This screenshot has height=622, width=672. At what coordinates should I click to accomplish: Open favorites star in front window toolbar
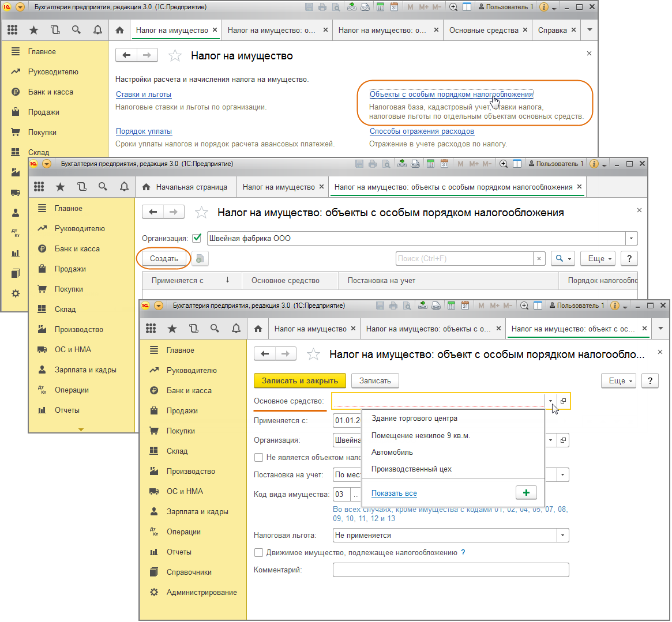pyautogui.click(x=172, y=329)
